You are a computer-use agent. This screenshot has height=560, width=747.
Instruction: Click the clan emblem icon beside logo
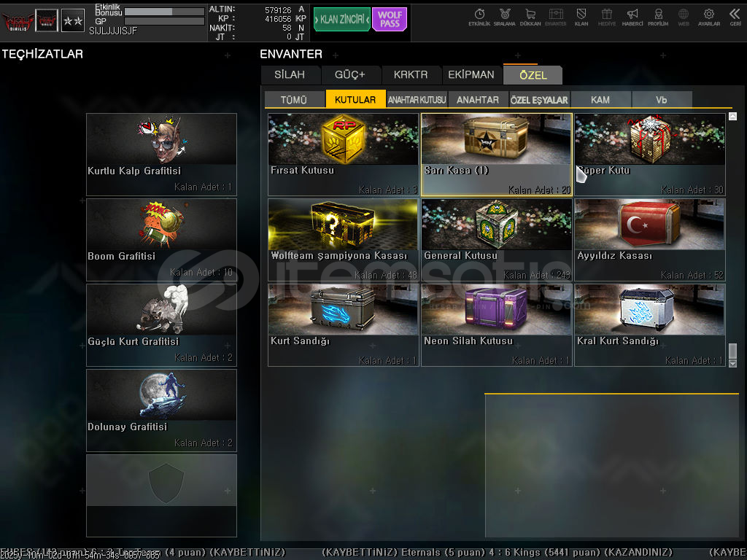click(47, 20)
